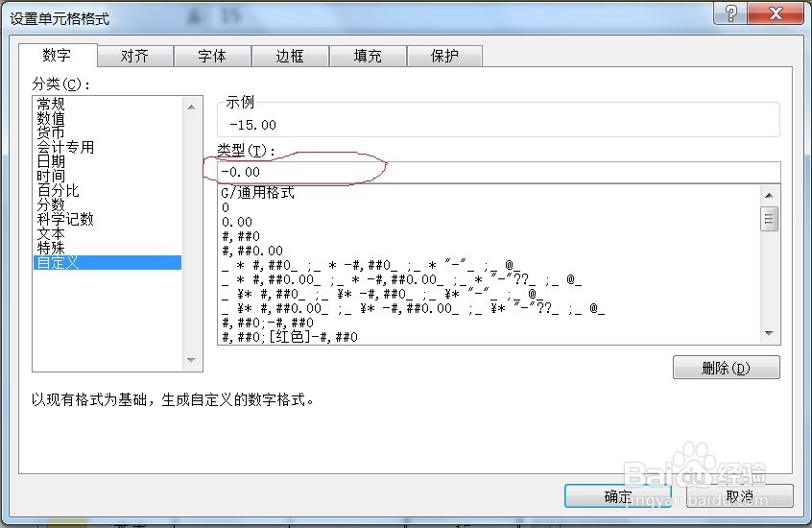This screenshot has height=528, width=812.
Task: Choose the 货币 category
Action: pos(107,132)
